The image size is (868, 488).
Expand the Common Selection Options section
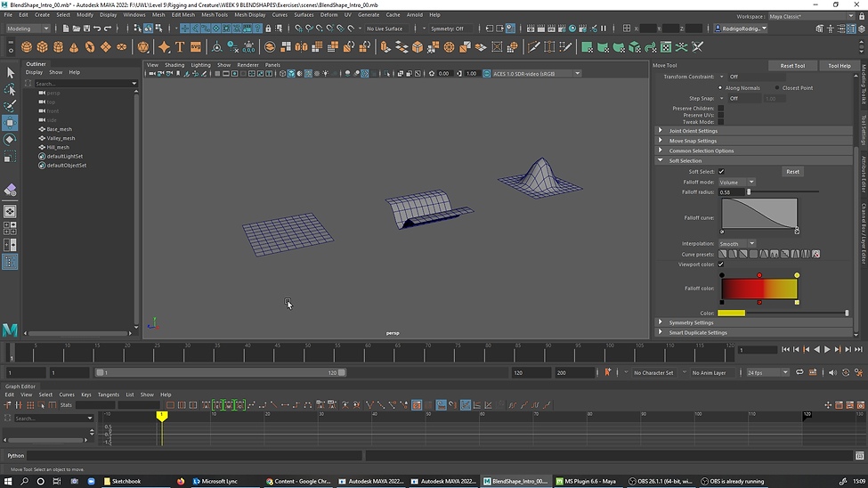[754, 151]
